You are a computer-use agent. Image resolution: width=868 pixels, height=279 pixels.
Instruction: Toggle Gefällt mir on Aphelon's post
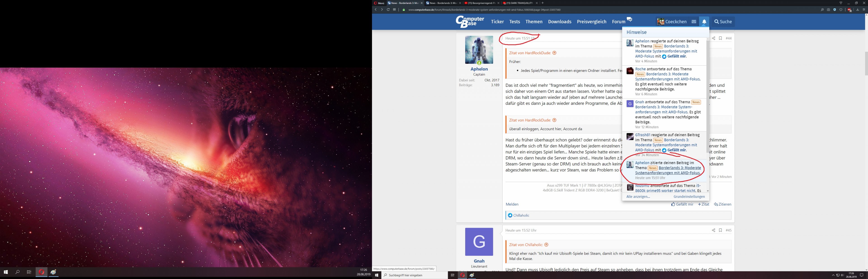tap(682, 204)
